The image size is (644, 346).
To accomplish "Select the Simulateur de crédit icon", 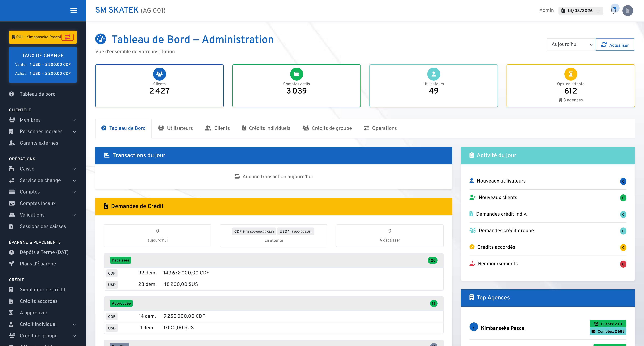I will click(11, 290).
